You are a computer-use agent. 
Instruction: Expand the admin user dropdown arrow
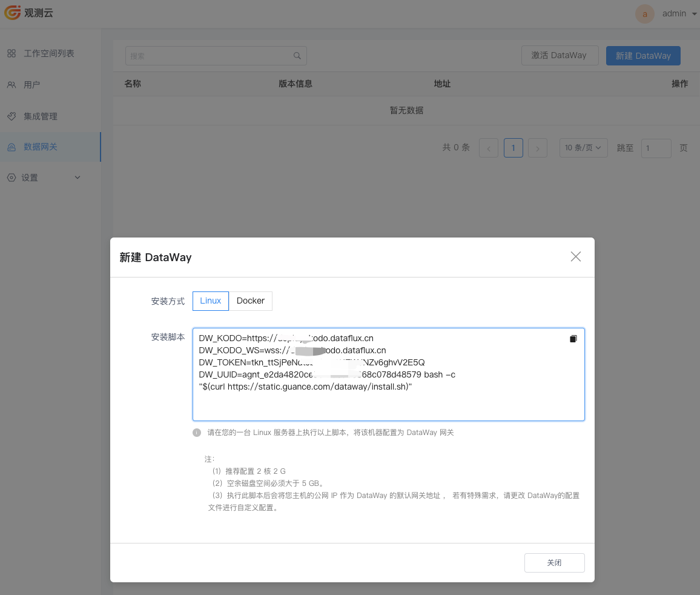pyautogui.click(x=694, y=14)
